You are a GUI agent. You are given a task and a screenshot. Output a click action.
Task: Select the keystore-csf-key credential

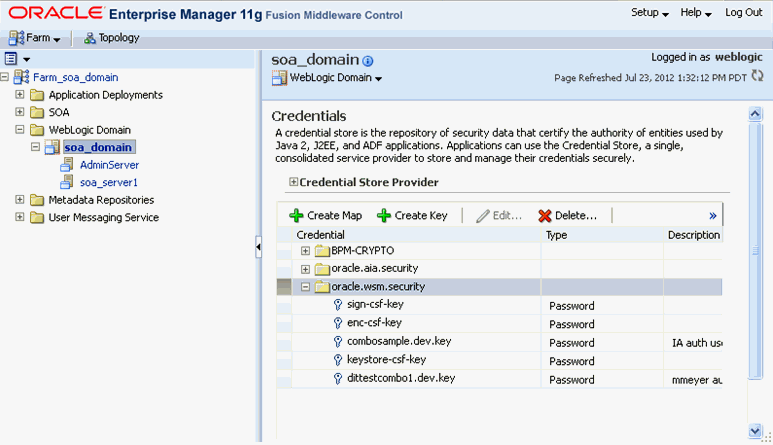coord(386,360)
